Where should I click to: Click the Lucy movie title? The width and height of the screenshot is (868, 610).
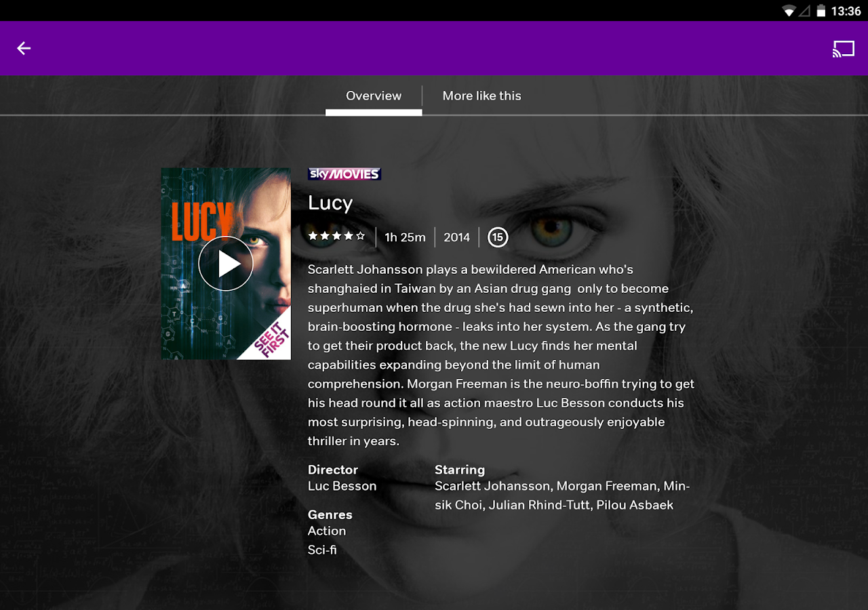[x=330, y=203]
